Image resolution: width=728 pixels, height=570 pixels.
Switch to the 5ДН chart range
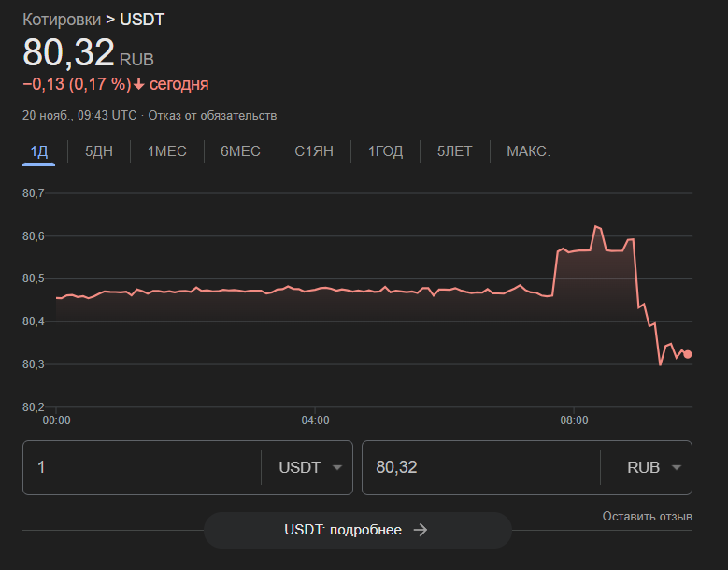(98, 151)
